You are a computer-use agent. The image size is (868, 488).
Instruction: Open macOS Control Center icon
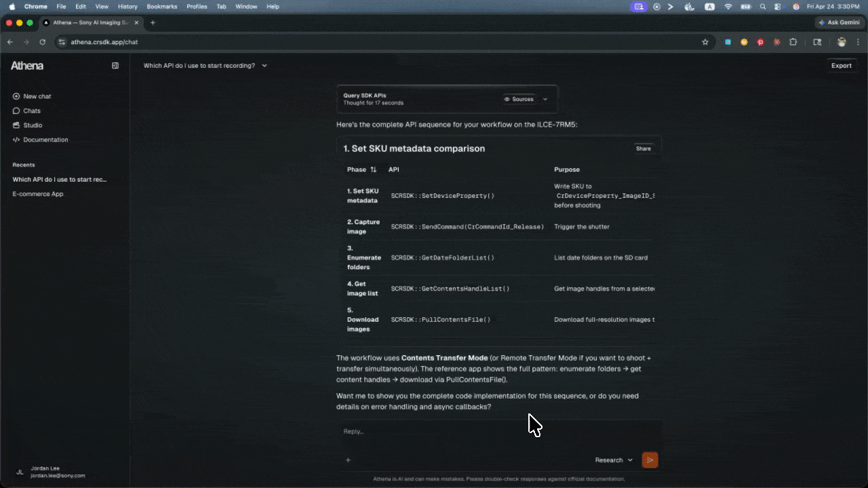tap(778, 6)
